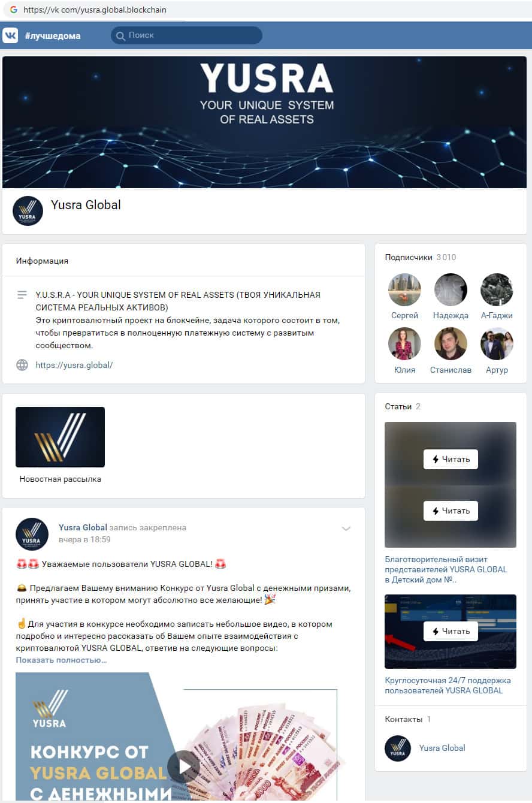This screenshot has height=803, width=532.
Task: Open Yusra Global group avatar
Action: (28, 211)
